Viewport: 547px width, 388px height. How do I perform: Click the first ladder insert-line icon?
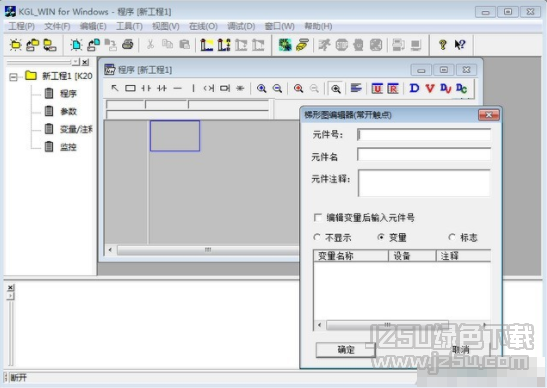pos(207,45)
